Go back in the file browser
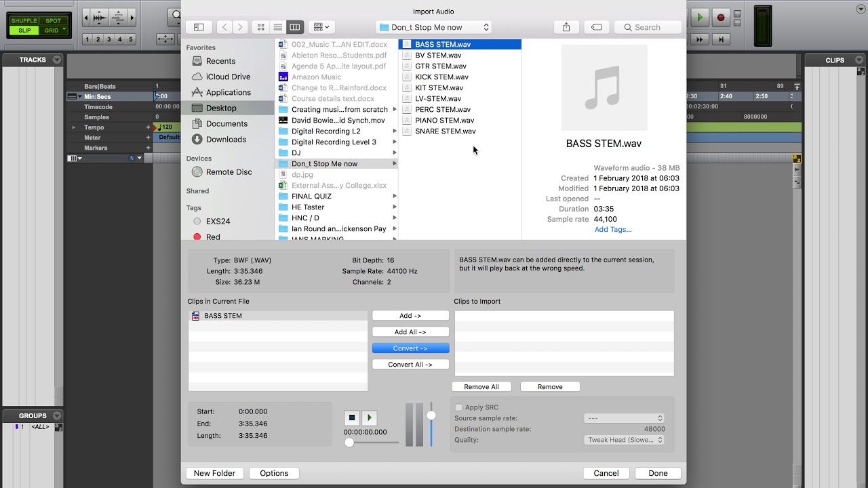Screen dimensions: 868x488 point(225,27)
